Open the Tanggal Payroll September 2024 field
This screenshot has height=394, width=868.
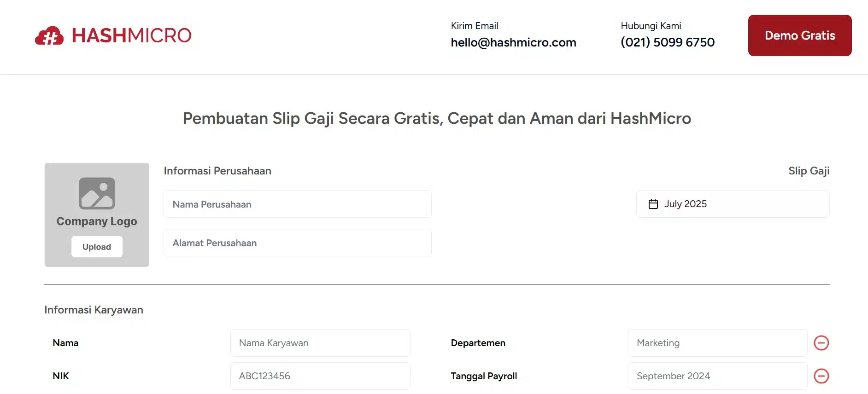[717, 376]
